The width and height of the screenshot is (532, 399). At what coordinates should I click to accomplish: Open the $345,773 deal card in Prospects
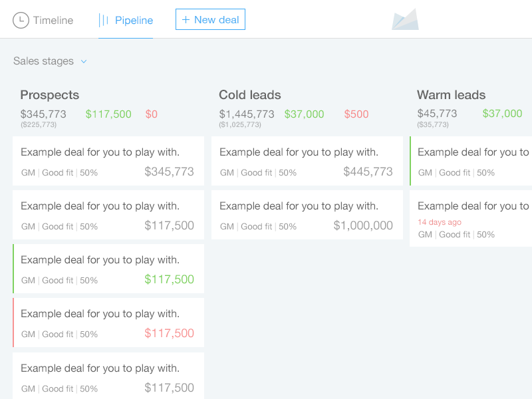pyautogui.click(x=108, y=161)
